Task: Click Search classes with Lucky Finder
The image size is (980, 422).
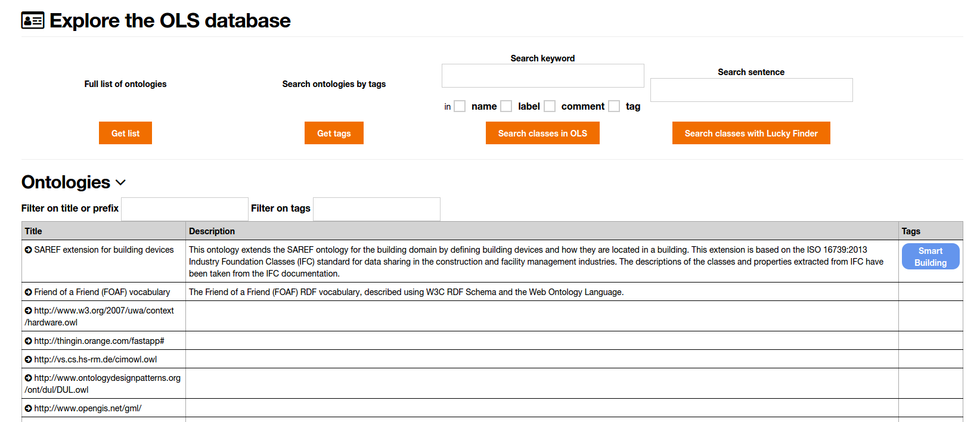Action: click(751, 133)
